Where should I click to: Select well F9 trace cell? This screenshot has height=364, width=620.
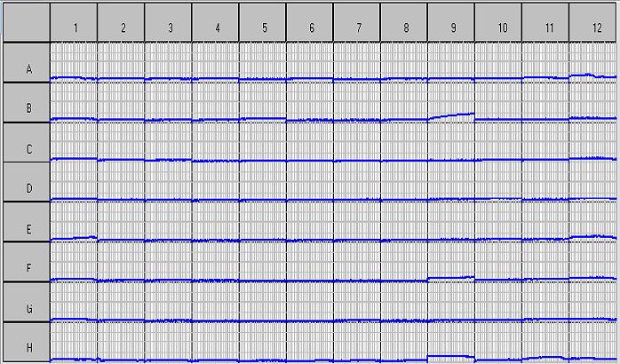[451, 263]
